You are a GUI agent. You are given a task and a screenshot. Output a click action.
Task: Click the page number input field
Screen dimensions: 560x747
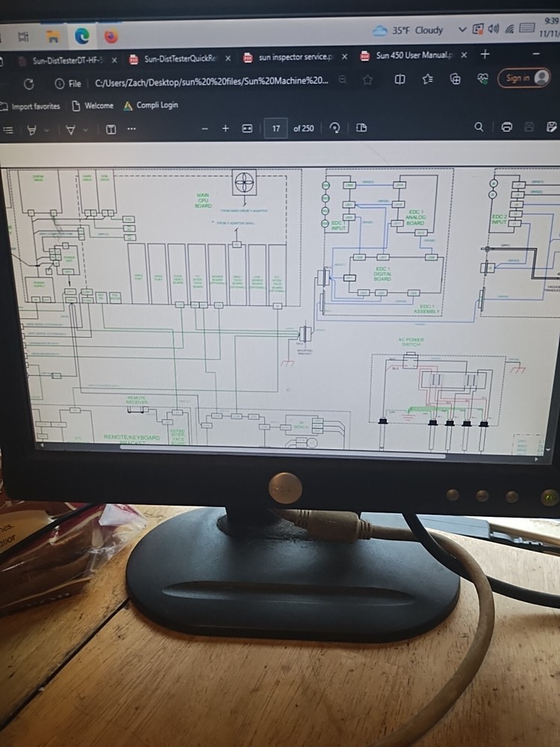tap(276, 128)
